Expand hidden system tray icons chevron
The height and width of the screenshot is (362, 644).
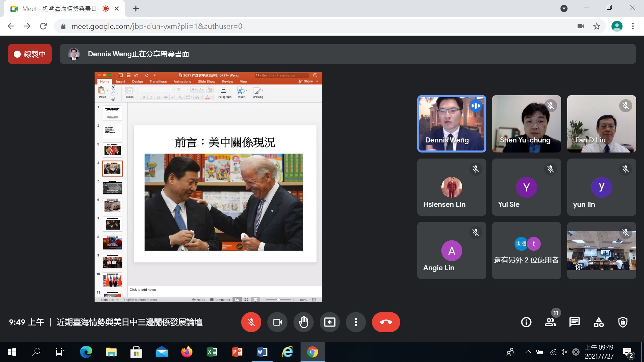528,352
